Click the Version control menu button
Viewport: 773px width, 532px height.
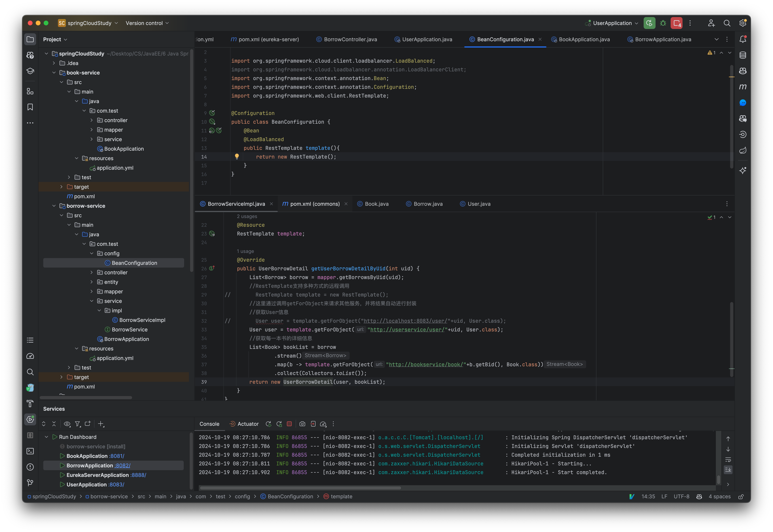coord(147,23)
